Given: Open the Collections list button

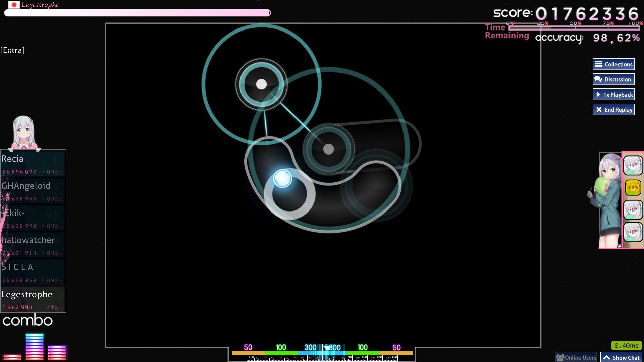Looking at the screenshot, I should pos(613,64).
